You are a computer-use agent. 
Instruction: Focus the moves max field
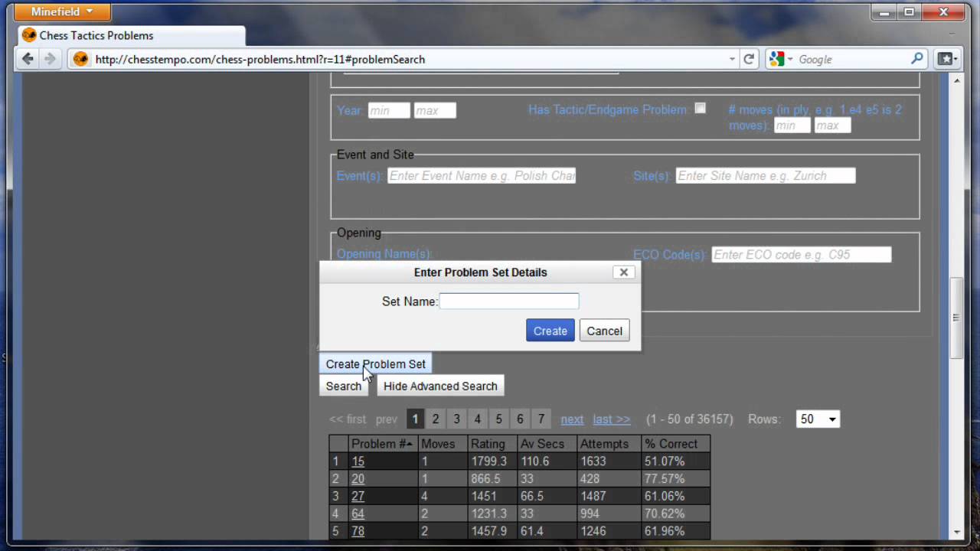tap(832, 126)
